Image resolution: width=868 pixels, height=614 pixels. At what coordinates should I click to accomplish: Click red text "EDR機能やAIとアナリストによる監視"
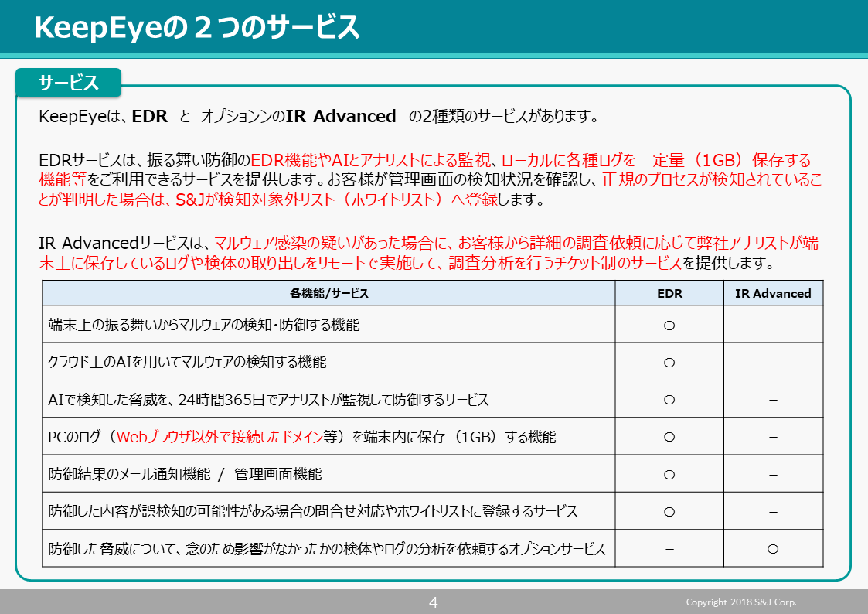pyautogui.click(x=371, y=161)
